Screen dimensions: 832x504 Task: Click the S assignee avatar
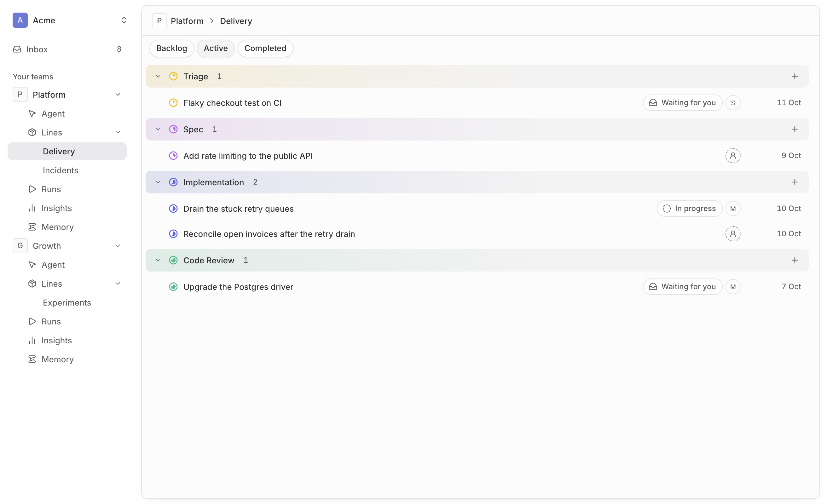(x=733, y=103)
